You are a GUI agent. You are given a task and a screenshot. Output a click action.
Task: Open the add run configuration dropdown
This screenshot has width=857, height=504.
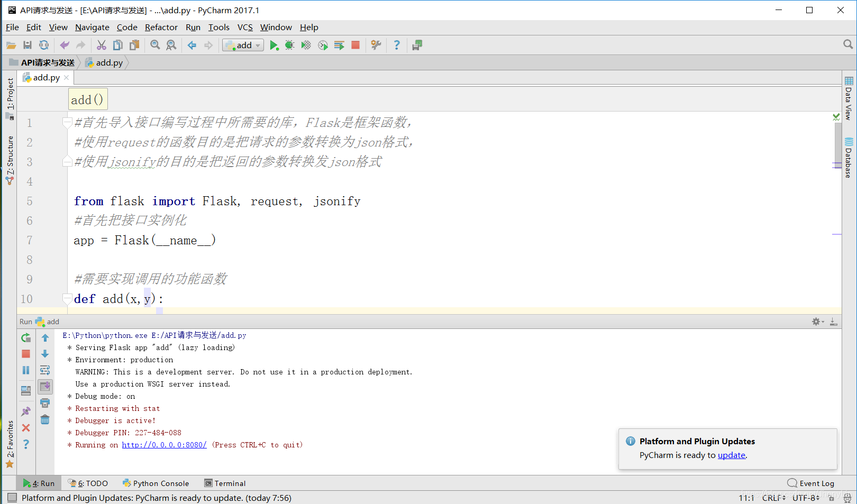pos(243,45)
